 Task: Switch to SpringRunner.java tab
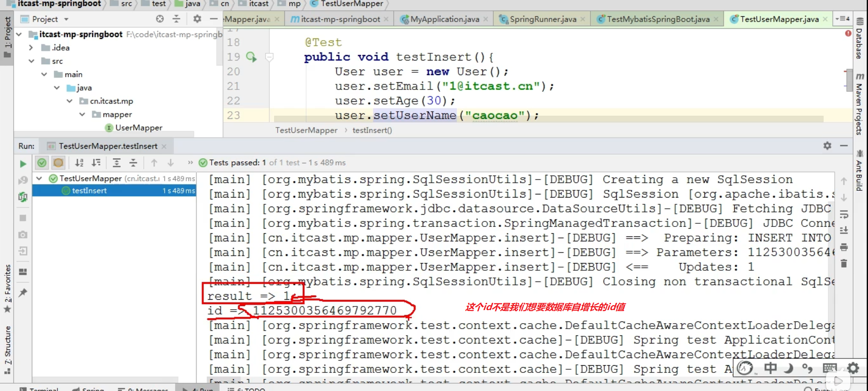tap(541, 19)
